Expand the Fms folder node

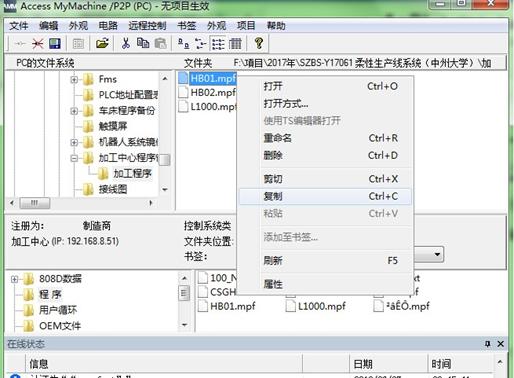[x=74, y=80]
